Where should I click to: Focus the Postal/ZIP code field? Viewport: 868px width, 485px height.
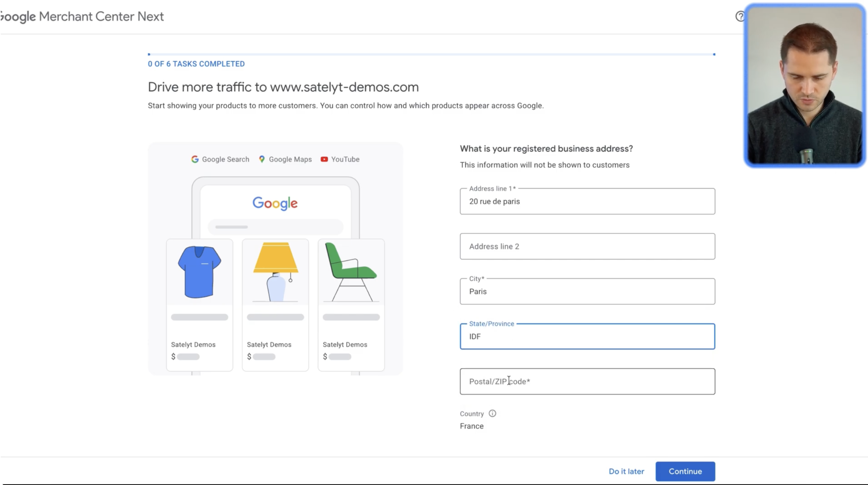tap(587, 381)
